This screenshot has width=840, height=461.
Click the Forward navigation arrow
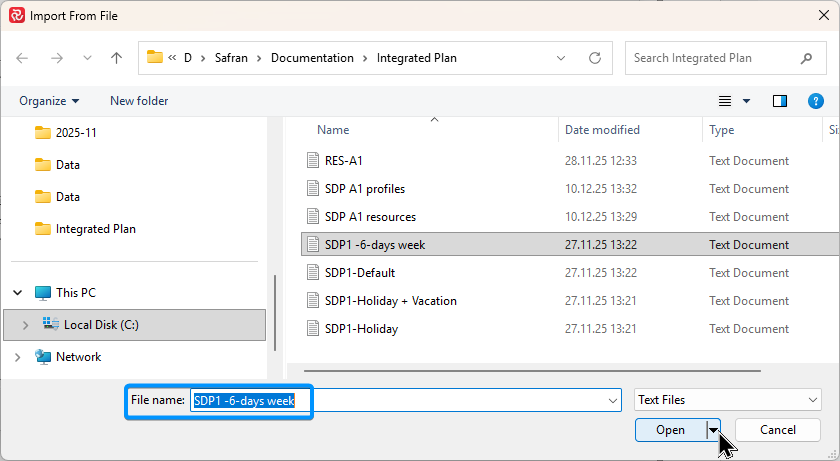click(56, 58)
